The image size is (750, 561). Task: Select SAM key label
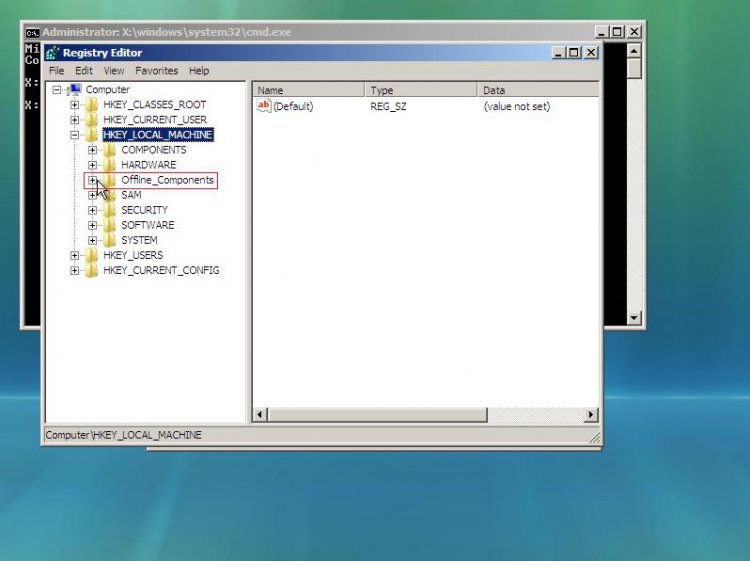point(131,195)
